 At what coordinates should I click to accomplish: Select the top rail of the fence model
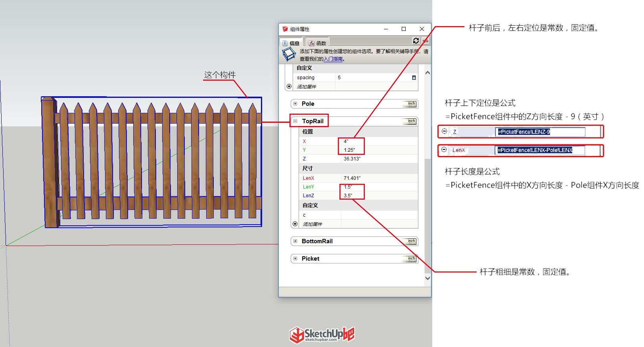click(159, 118)
